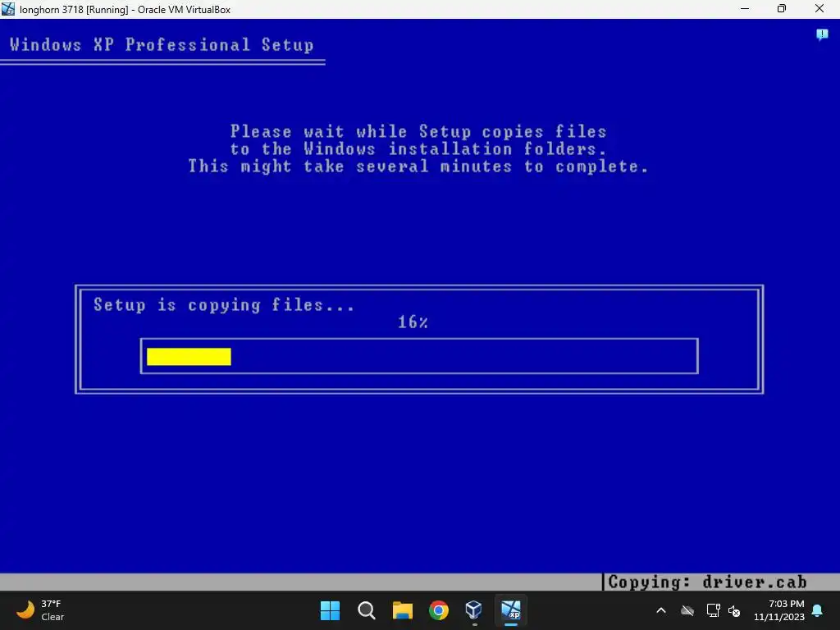The image size is (840, 630).
Task: Open the Windows Start menu
Action: tap(330, 610)
